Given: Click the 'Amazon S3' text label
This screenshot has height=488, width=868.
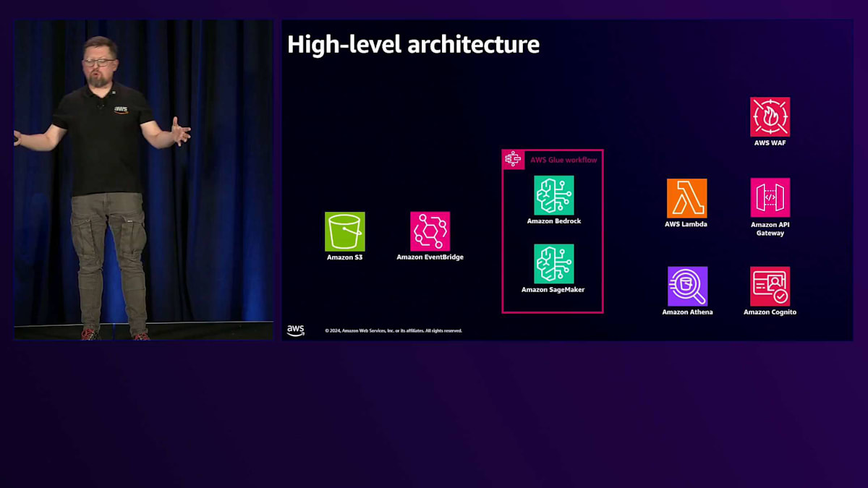Looking at the screenshot, I should tap(344, 257).
